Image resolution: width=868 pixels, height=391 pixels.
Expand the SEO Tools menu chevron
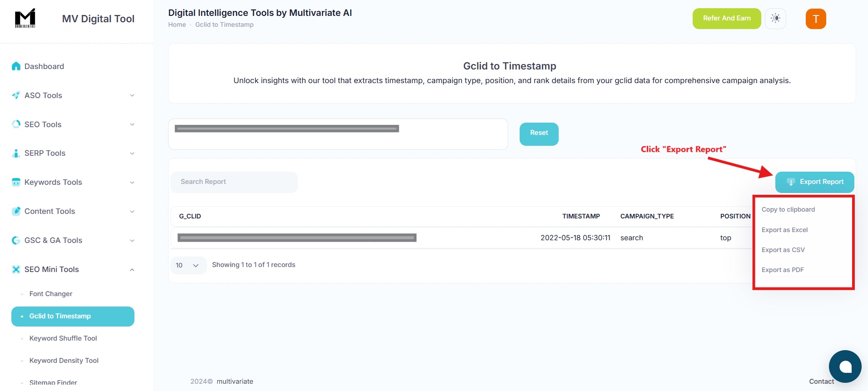132,124
